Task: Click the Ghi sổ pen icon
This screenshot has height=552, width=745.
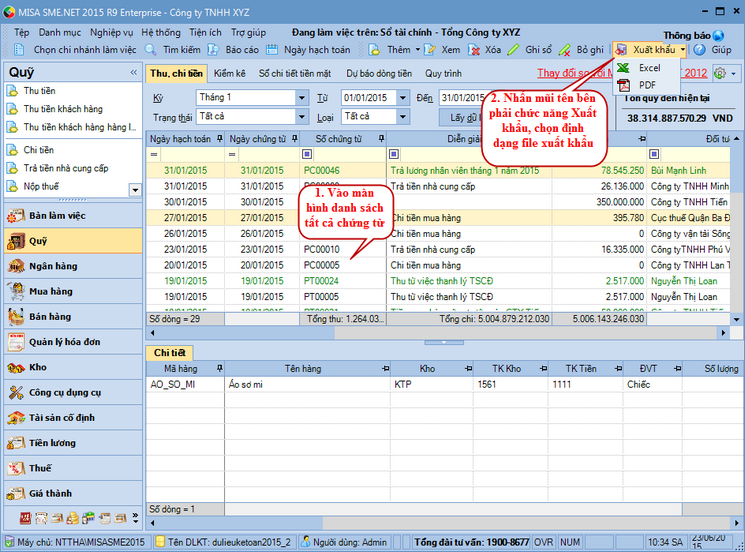Action: pos(513,49)
